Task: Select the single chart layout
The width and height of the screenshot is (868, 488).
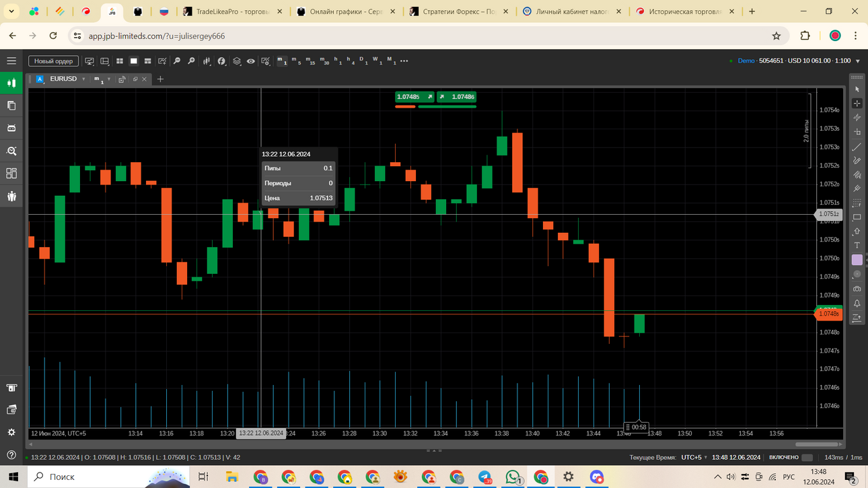Action: [x=134, y=61]
